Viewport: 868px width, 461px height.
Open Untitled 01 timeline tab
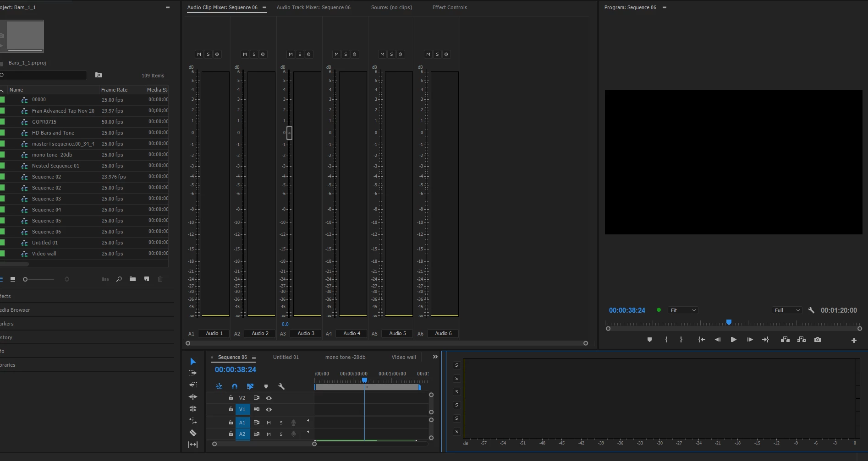286,357
